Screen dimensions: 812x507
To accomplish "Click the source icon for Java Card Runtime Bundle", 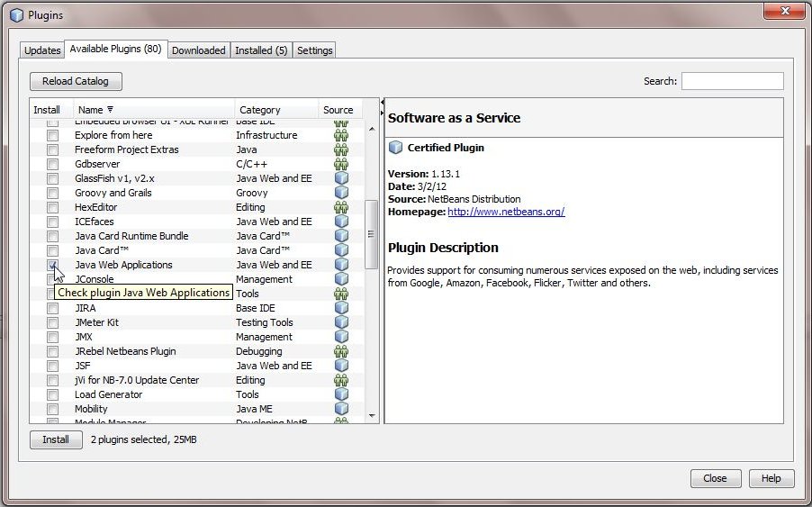I will coord(341,236).
